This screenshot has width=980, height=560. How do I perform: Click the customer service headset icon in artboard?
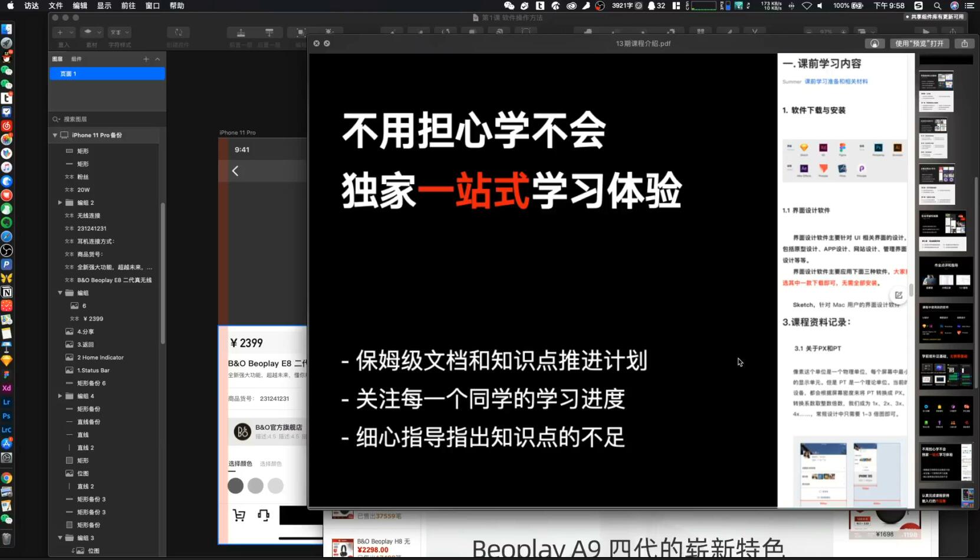click(x=264, y=515)
